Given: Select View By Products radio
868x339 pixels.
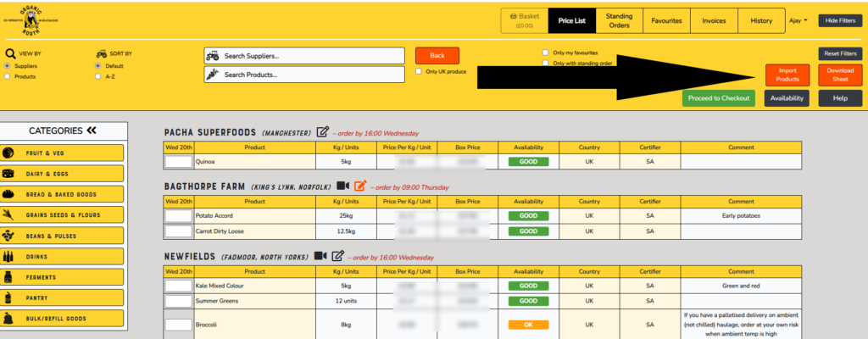Looking at the screenshot, I should (7, 76).
